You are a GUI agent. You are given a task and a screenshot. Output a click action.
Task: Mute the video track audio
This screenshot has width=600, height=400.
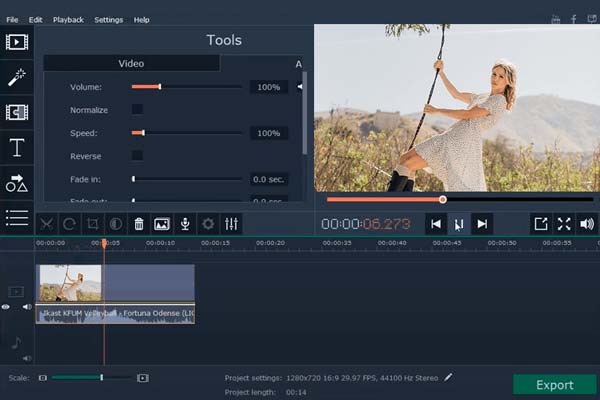pyautogui.click(x=27, y=307)
